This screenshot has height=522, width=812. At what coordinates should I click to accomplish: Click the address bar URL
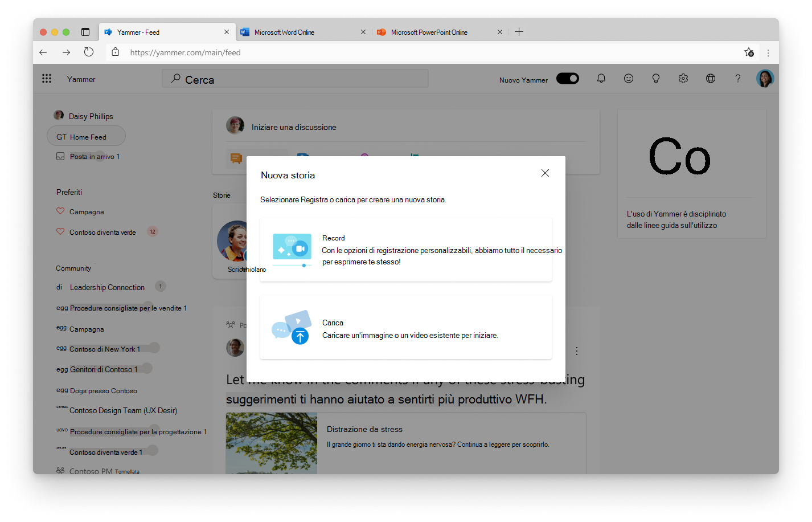pos(185,52)
